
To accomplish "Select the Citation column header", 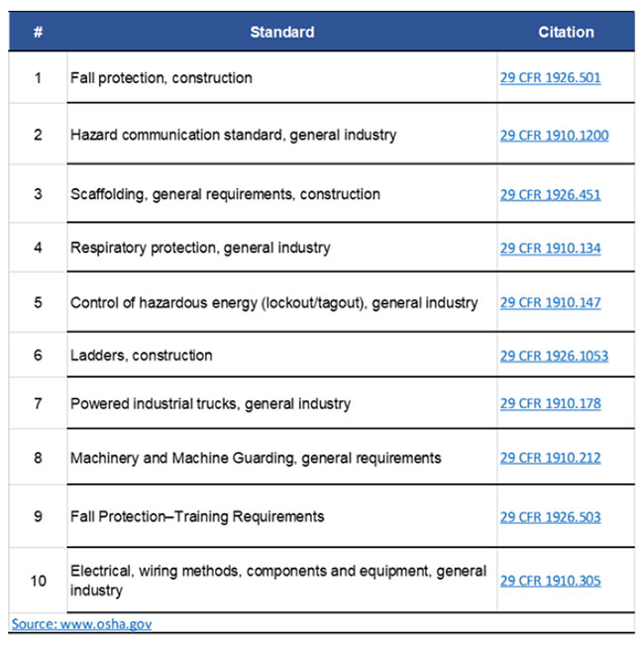I will [566, 32].
